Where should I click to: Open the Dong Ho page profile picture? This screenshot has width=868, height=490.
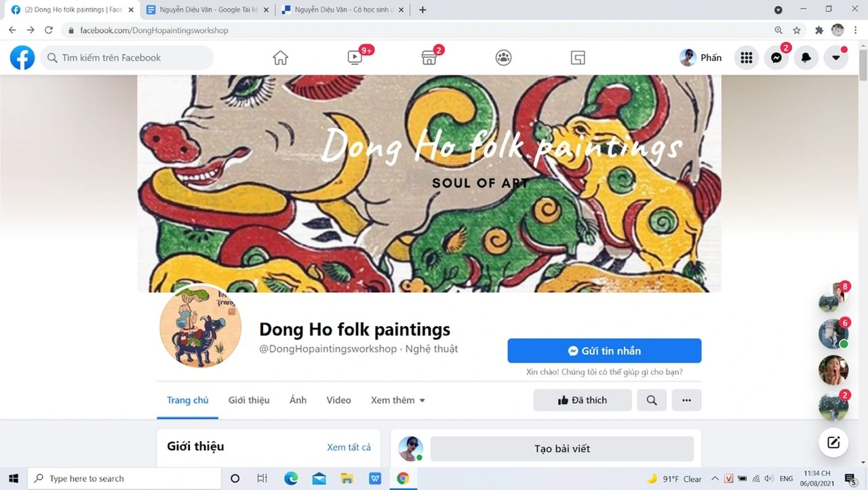(x=201, y=327)
